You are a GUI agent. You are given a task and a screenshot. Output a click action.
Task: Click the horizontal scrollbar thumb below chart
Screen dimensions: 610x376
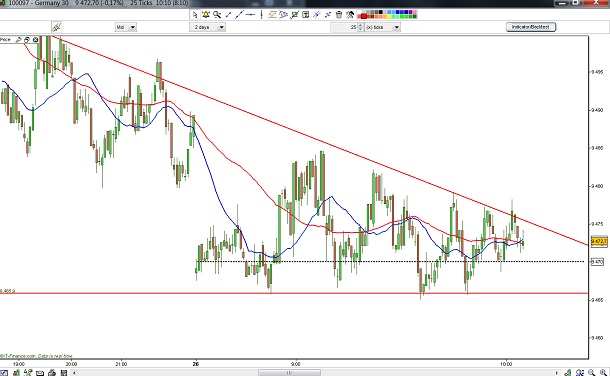tap(289, 373)
